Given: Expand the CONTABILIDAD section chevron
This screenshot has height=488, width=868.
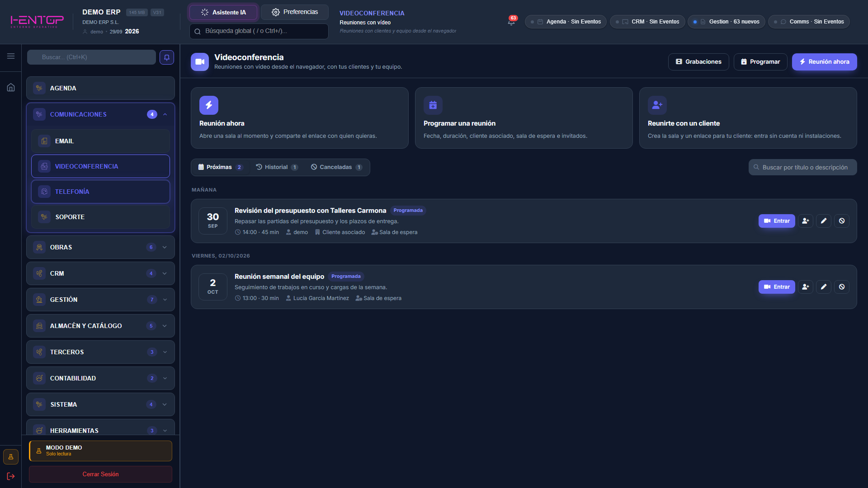Looking at the screenshot, I should click(165, 378).
